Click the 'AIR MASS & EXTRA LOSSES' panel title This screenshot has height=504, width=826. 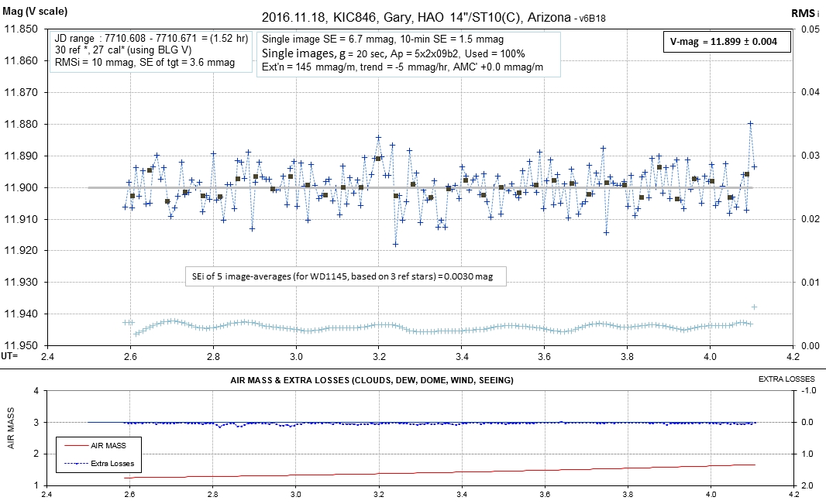tap(371, 380)
